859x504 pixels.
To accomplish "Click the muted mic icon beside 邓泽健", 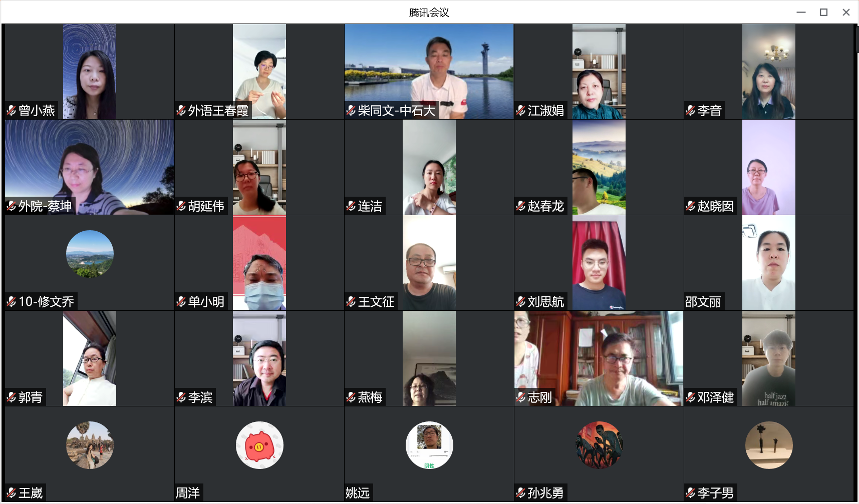I will point(691,397).
